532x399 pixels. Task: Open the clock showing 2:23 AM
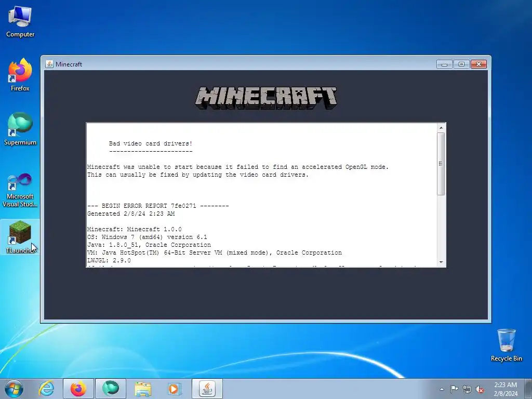click(x=506, y=389)
